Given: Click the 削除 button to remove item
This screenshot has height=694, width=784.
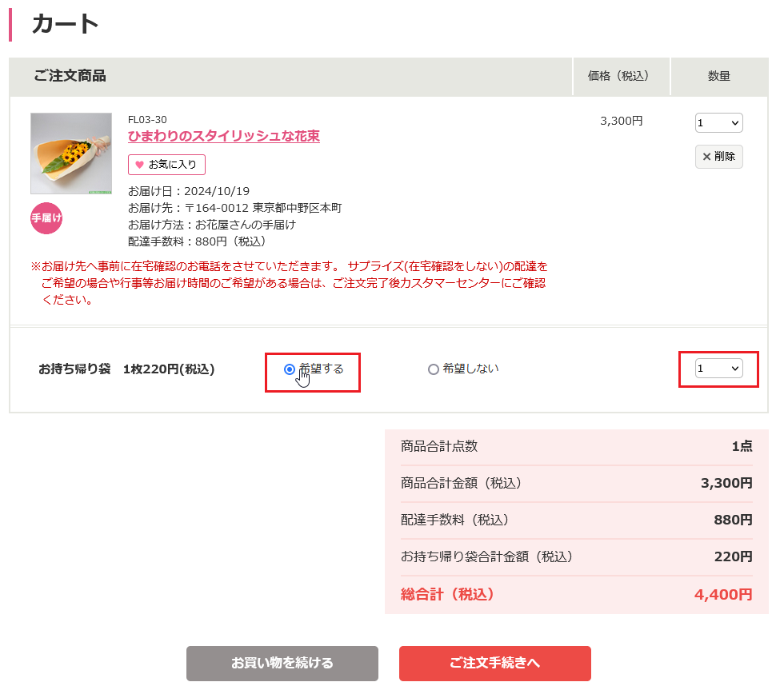Looking at the screenshot, I should tap(718, 157).
